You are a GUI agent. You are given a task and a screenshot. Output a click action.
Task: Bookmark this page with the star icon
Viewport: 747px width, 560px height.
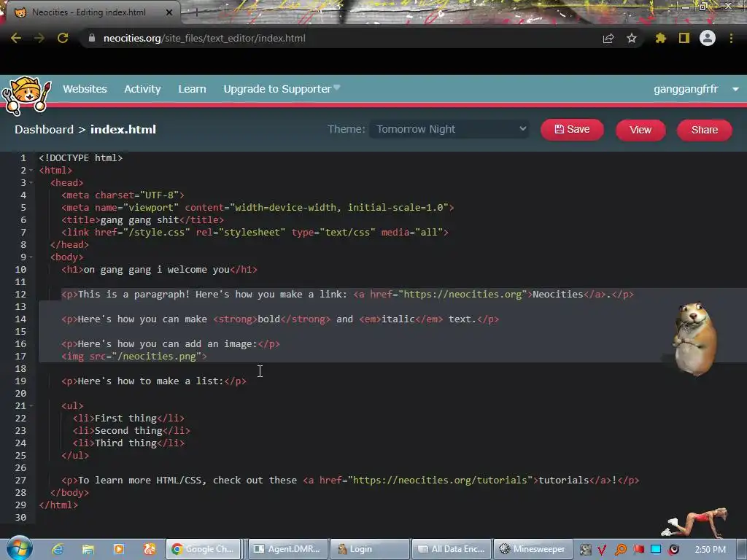tap(631, 38)
